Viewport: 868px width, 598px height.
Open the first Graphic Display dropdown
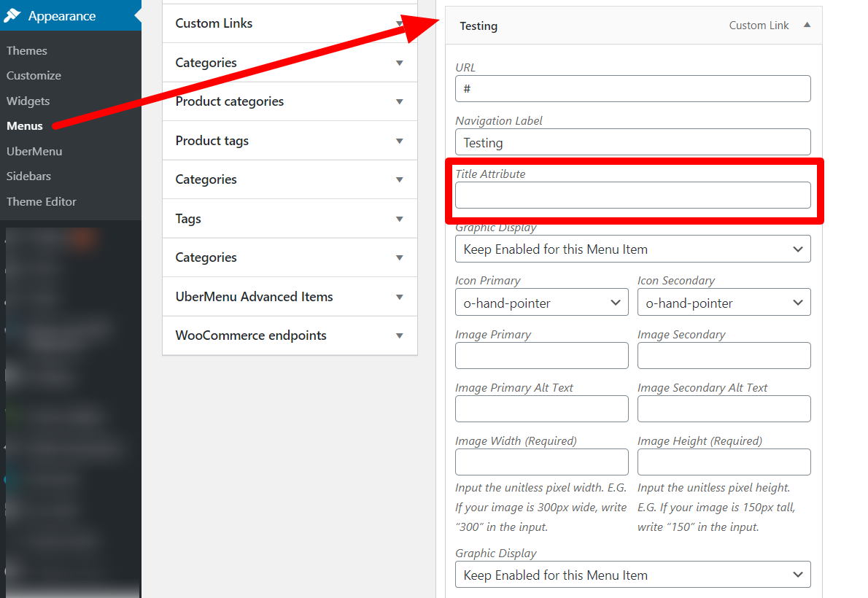[x=632, y=249]
